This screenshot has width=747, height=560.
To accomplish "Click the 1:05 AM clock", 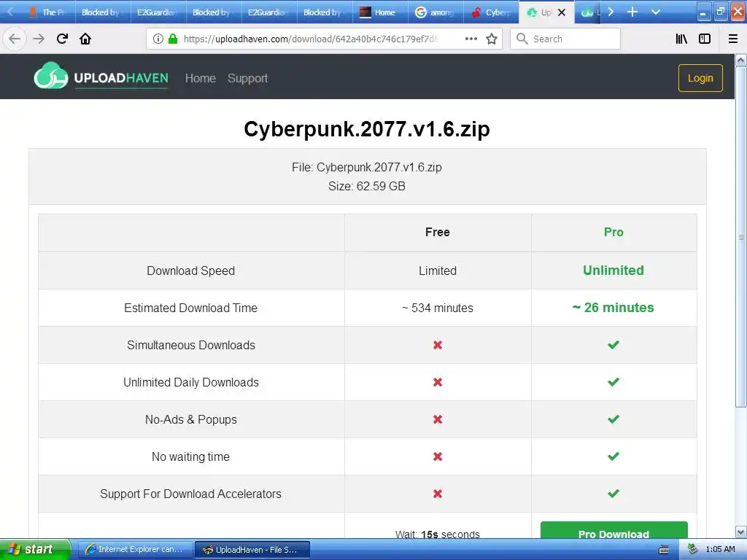I will [x=720, y=549].
